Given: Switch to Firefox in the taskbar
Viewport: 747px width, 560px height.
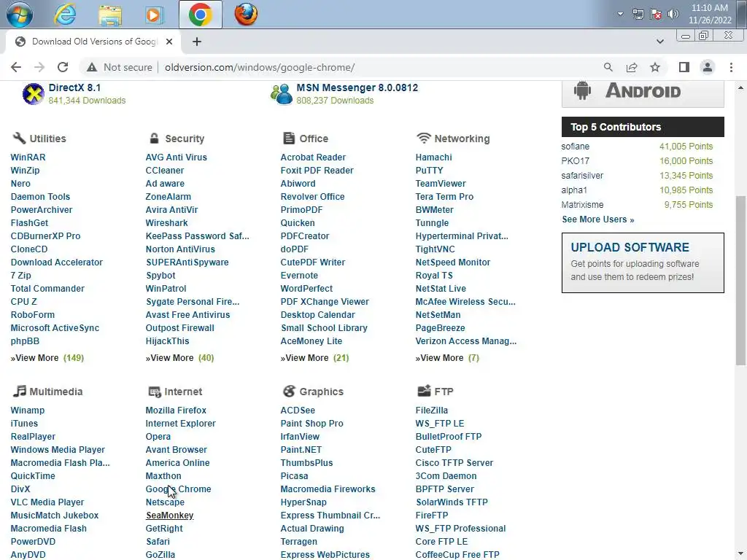Looking at the screenshot, I should tap(246, 15).
